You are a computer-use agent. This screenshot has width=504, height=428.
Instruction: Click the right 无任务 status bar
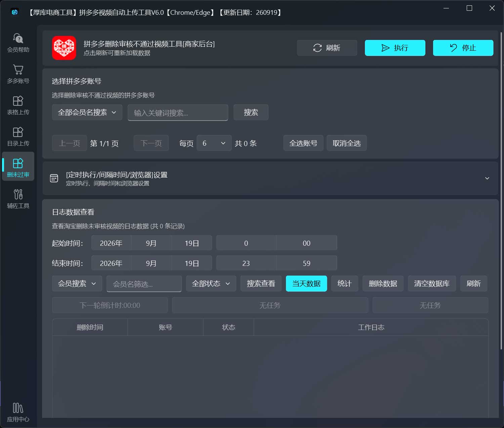click(x=430, y=305)
